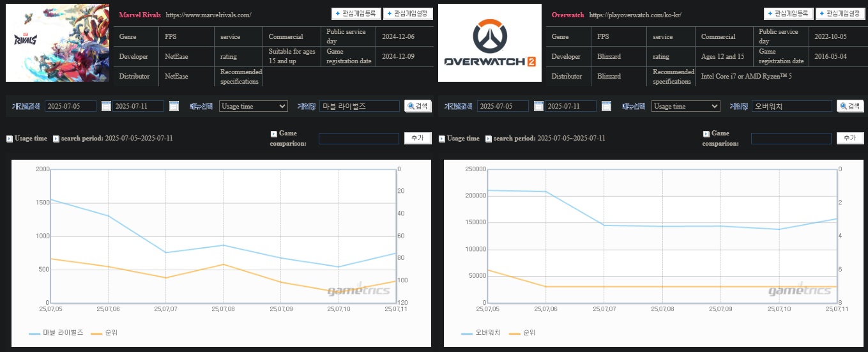
Task: Click the arrow bullet before Game comparison, Overwatch panel
Action: 706,134
